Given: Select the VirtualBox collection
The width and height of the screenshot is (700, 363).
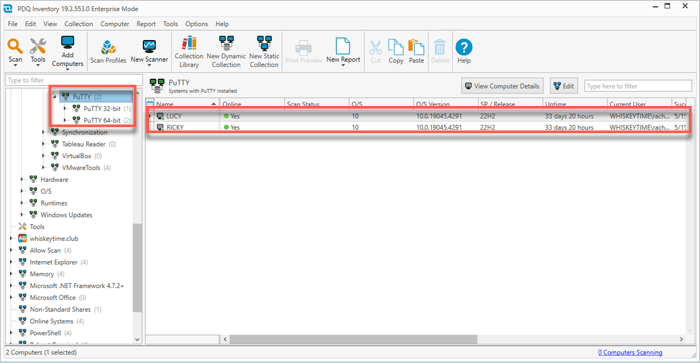Looking at the screenshot, I should 76,156.
